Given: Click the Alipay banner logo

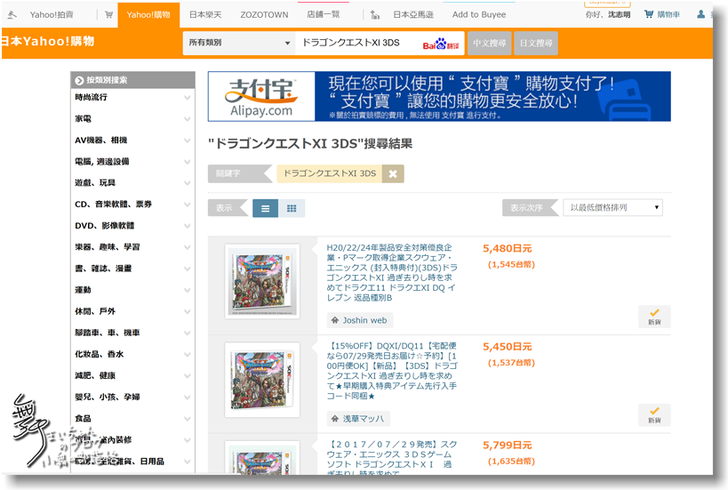Looking at the screenshot, I should pos(261,97).
